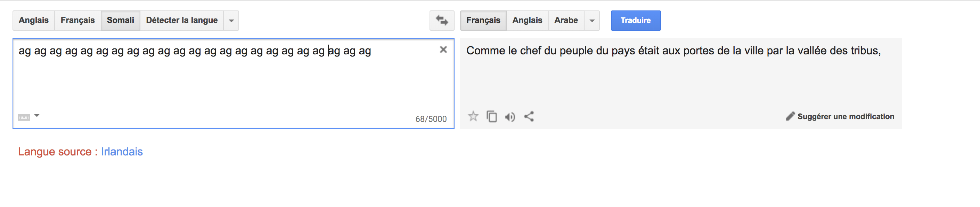Expand source language list dropdown
Screen dimensions: 980x207
pos(231,21)
